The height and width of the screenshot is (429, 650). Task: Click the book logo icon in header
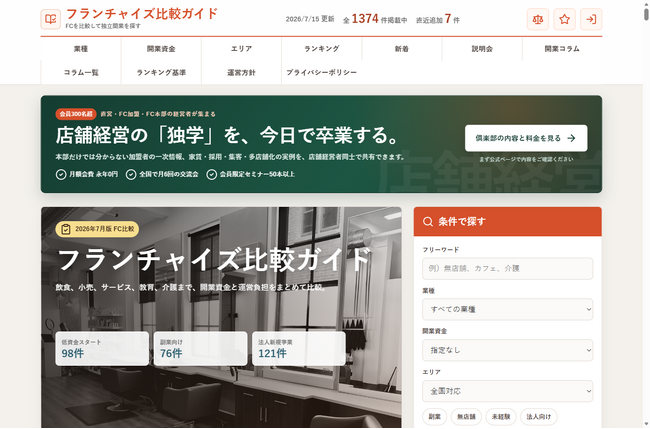[x=51, y=19]
